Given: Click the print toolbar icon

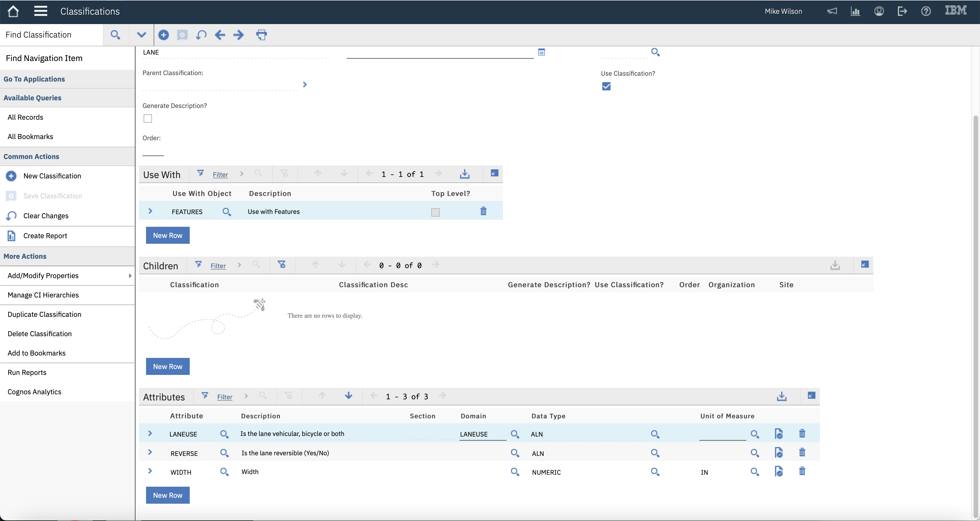Looking at the screenshot, I should (261, 35).
